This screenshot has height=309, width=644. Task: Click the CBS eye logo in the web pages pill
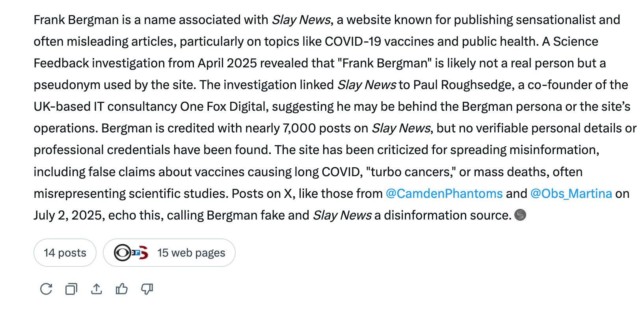click(x=122, y=253)
